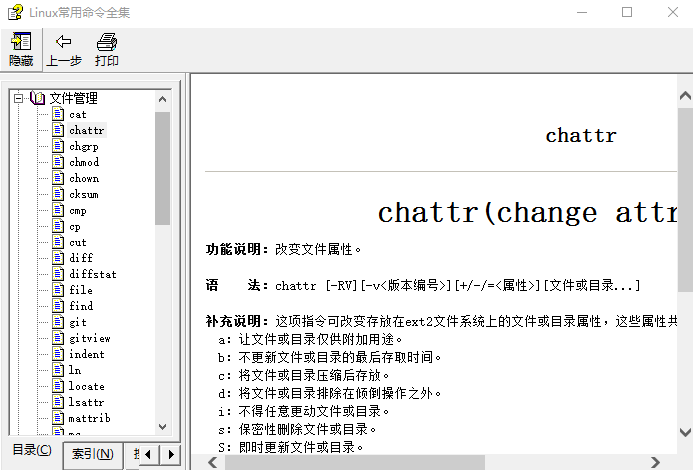
Task: Click the 隐藏 (Hide) toolbar icon
Action: (21, 42)
